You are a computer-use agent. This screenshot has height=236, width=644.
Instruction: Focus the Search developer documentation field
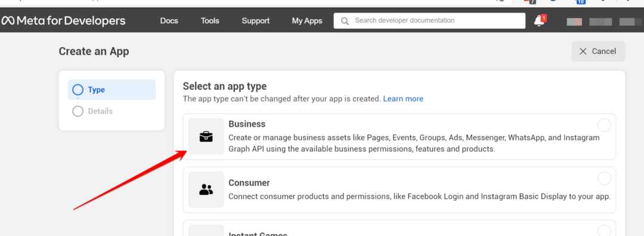point(429,20)
